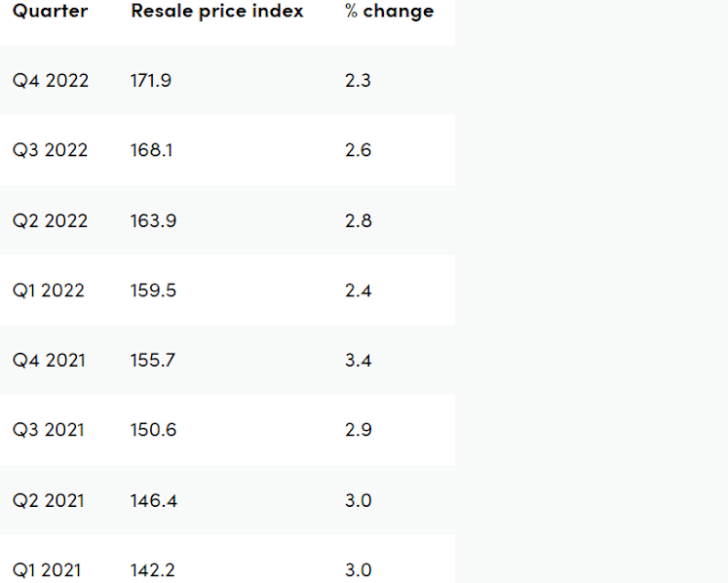
Task: Click the 146.4 index value
Action: pos(154,500)
